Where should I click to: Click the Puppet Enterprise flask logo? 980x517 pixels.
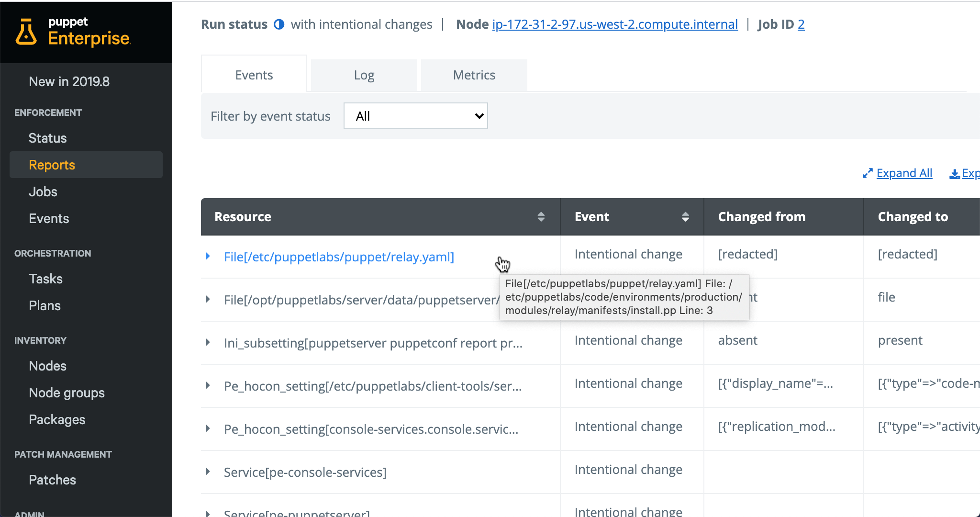(x=26, y=32)
